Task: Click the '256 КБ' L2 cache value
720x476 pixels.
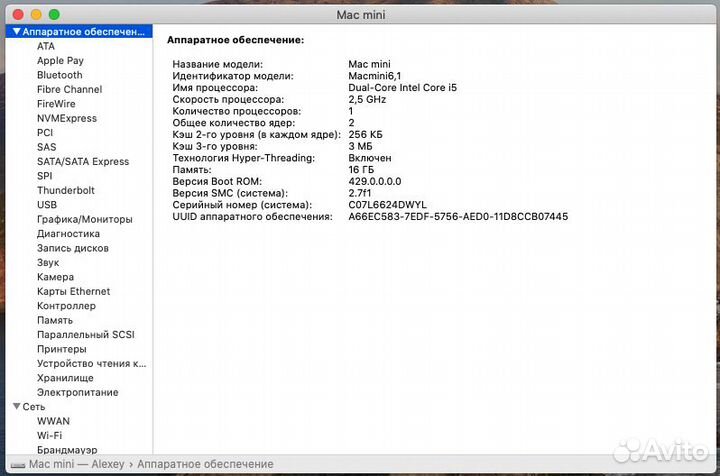Action: pos(365,134)
